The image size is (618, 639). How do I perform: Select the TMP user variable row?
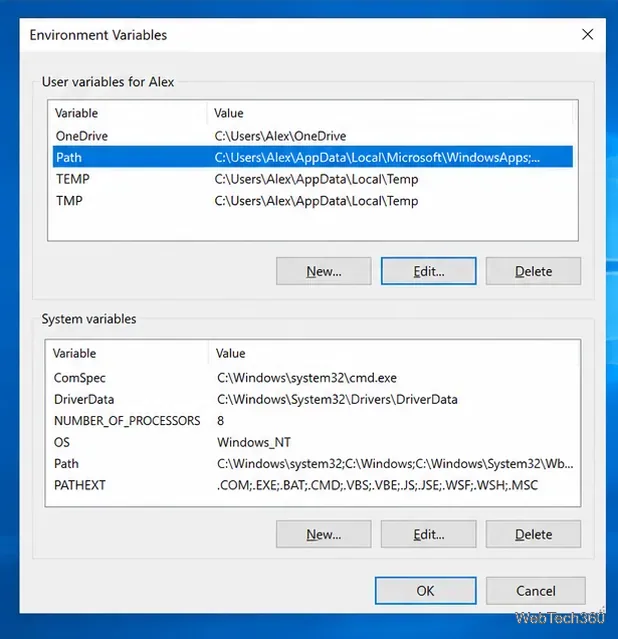pyautogui.click(x=313, y=201)
